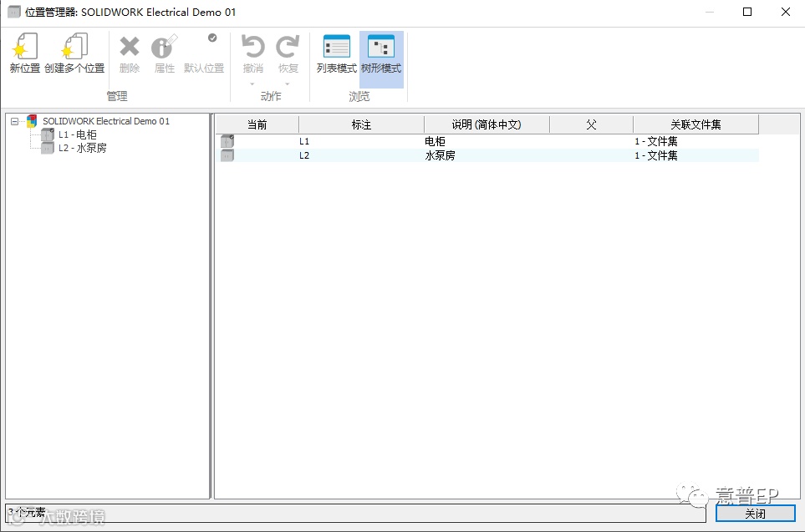Image resolution: width=805 pixels, height=532 pixels.
Task: Select tree item L1 - 电柜
Action: [x=77, y=134]
